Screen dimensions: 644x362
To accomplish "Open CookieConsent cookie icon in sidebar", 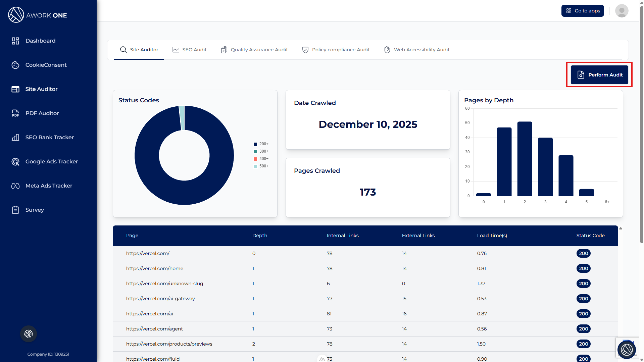I will pyautogui.click(x=15, y=65).
